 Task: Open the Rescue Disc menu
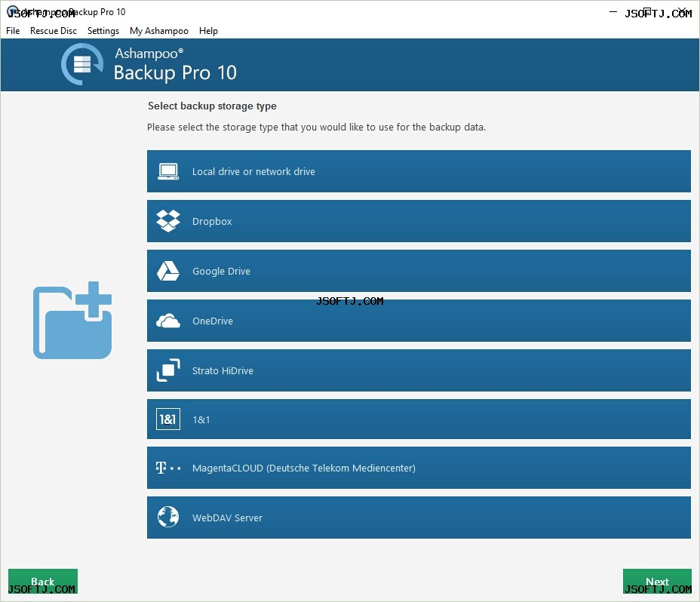point(54,31)
